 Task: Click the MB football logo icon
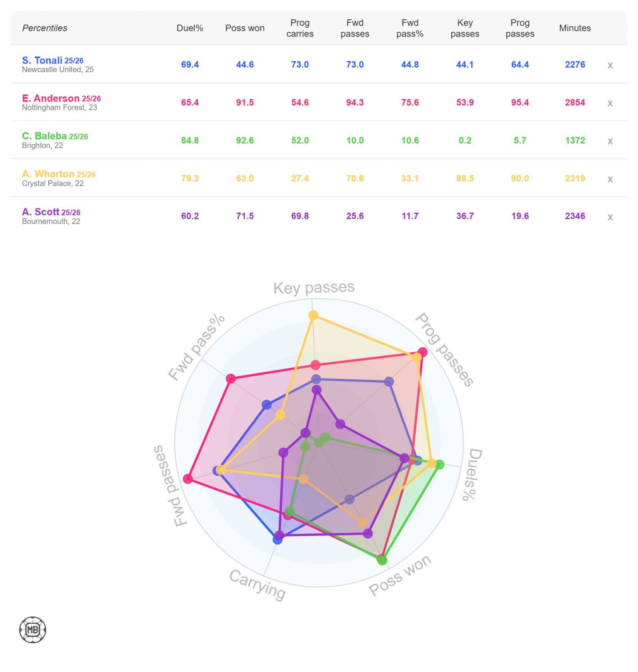[x=33, y=630]
